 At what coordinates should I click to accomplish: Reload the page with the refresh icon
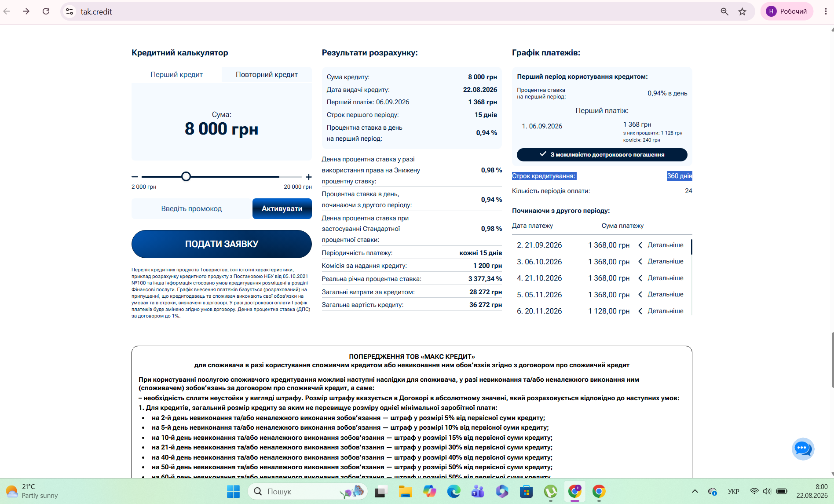(x=46, y=11)
